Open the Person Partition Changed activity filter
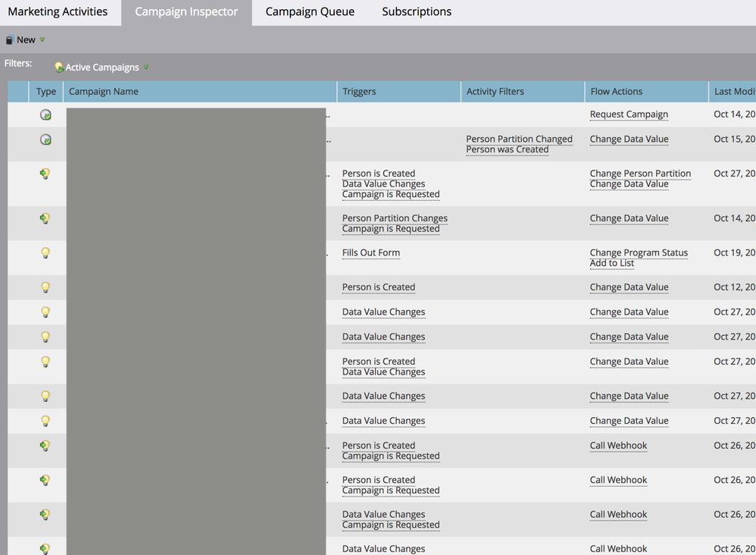 519,139
